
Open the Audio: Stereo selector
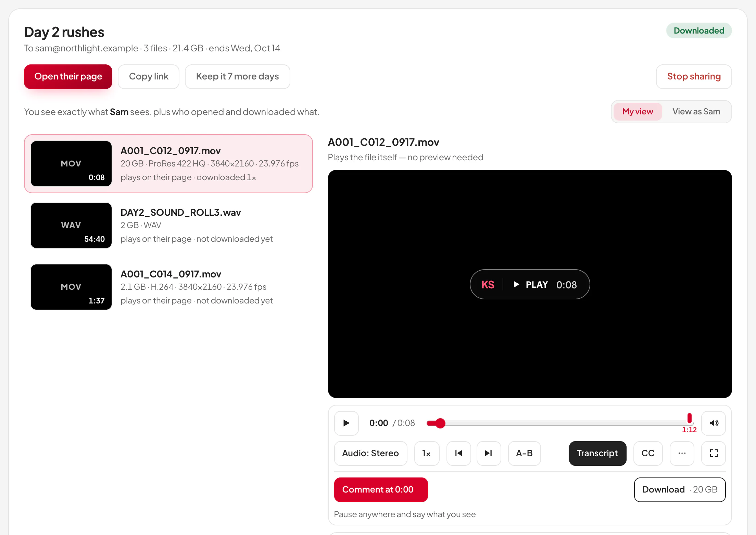pyautogui.click(x=370, y=453)
